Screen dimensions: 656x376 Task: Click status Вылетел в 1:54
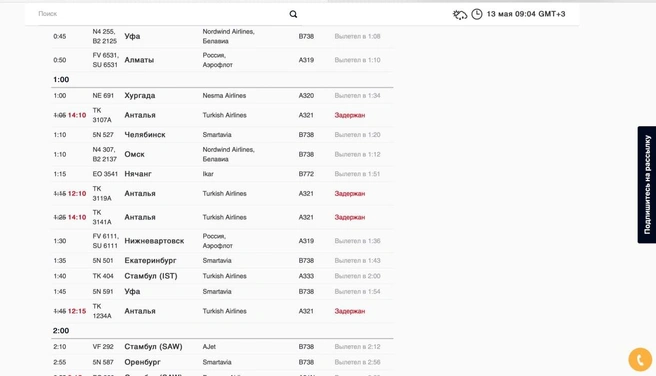(357, 292)
